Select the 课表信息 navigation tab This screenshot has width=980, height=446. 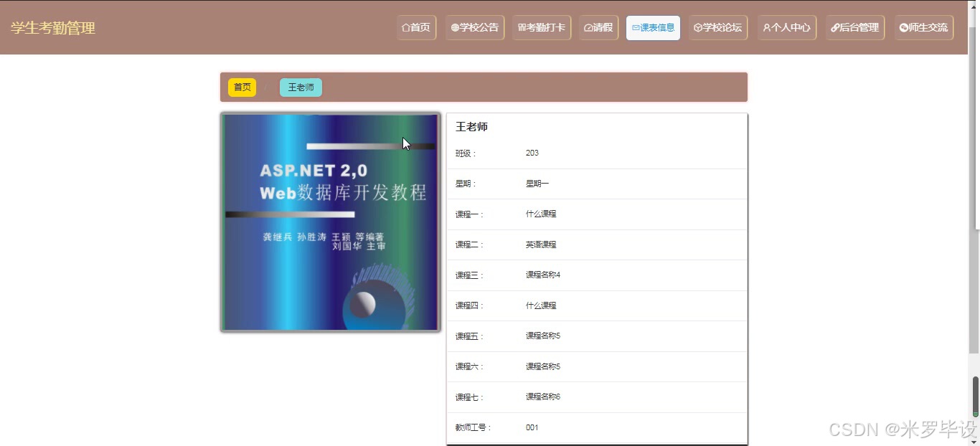(653, 28)
